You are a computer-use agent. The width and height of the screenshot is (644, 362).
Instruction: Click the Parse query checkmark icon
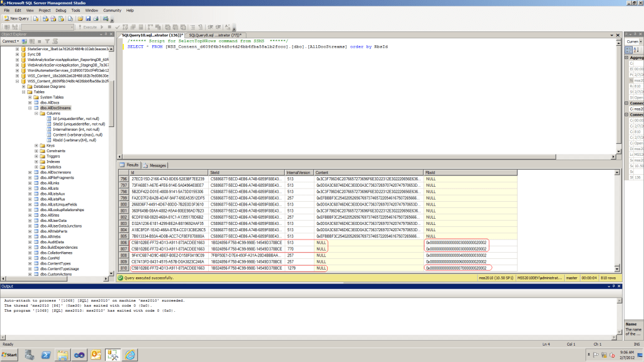(x=118, y=27)
